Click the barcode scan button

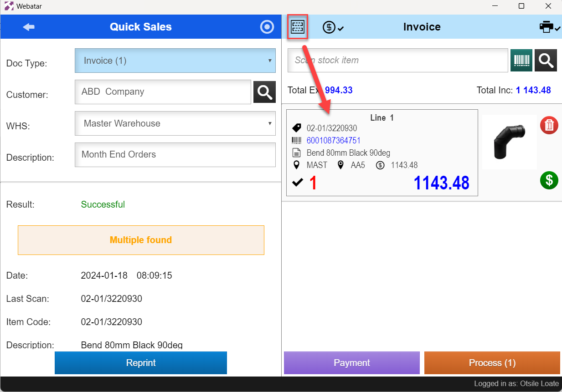coord(521,61)
